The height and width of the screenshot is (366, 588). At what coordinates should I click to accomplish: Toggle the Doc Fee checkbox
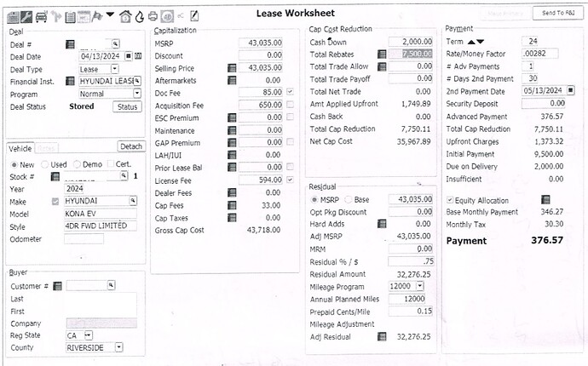(x=291, y=92)
